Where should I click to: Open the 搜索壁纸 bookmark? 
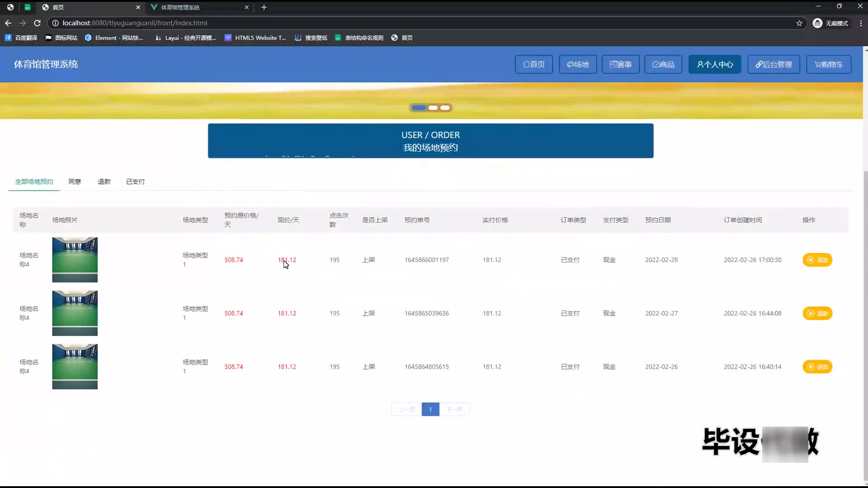[x=311, y=38]
